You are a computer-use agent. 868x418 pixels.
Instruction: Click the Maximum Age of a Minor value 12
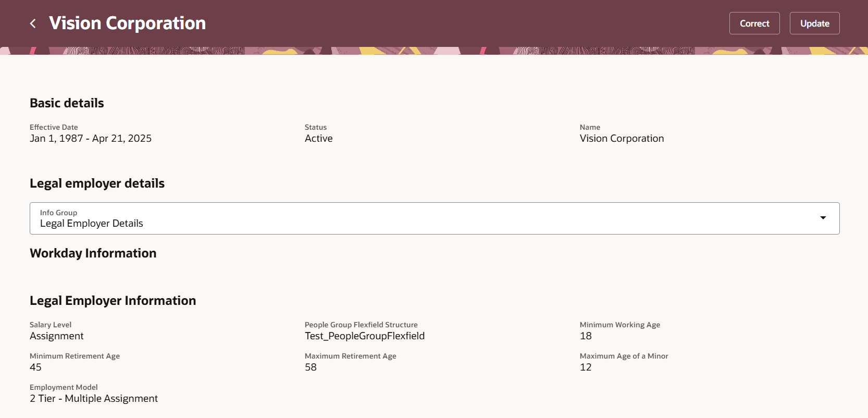pos(586,367)
